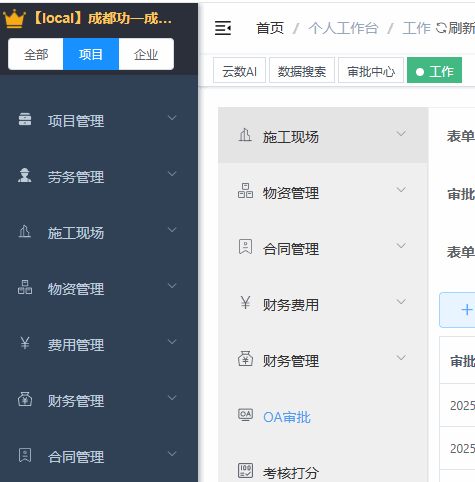
Task: Switch to 企业 segment
Action: 146,54
